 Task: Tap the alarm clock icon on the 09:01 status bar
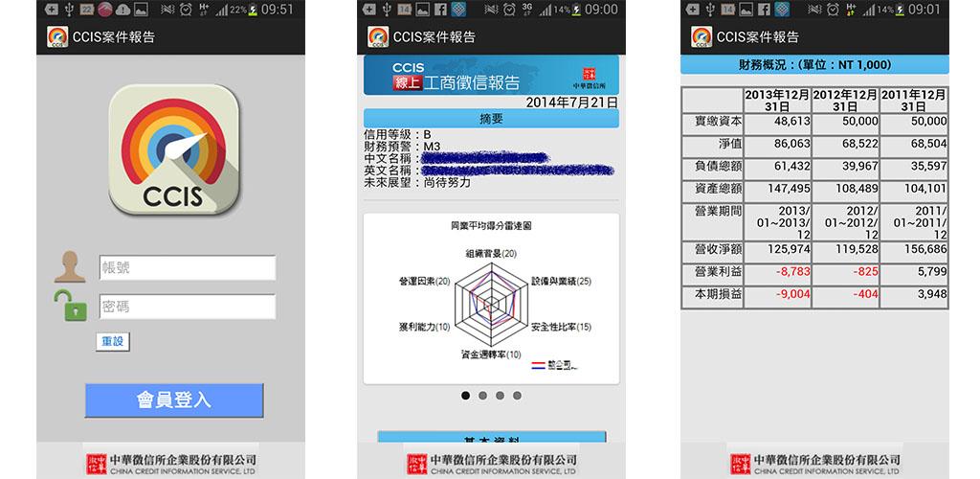(x=833, y=10)
